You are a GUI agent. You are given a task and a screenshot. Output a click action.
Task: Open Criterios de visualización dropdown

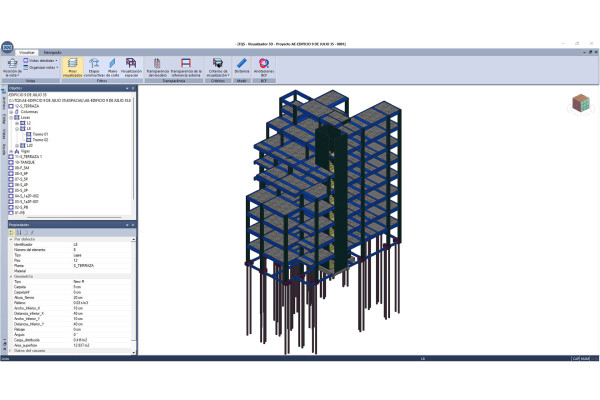click(218, 67)
